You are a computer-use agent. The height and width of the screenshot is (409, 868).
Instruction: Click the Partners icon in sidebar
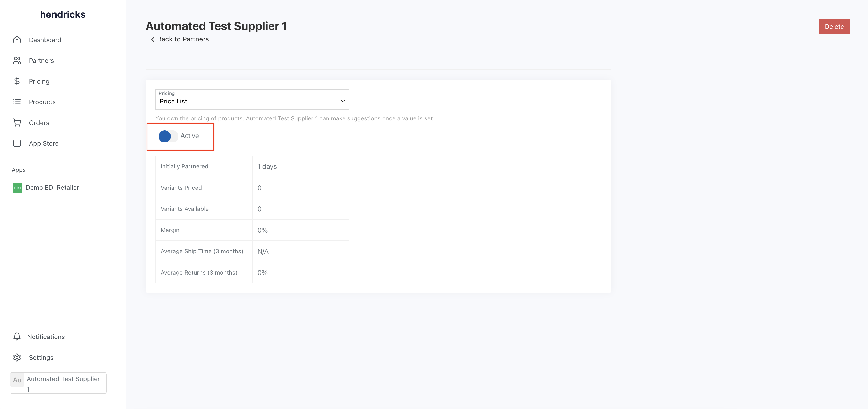pos(16,60)
